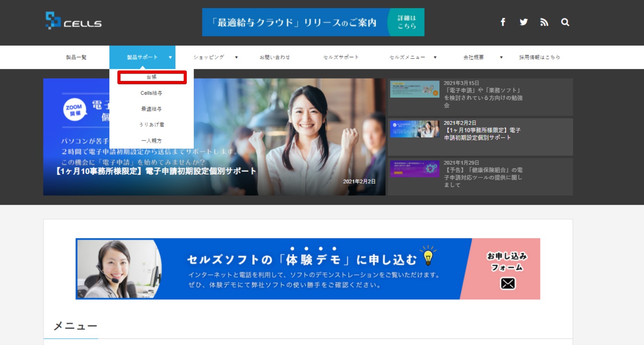Expand the セルズメニュー dropdown arrow
This screenshot has height=345, width=644.
point(435,57)
